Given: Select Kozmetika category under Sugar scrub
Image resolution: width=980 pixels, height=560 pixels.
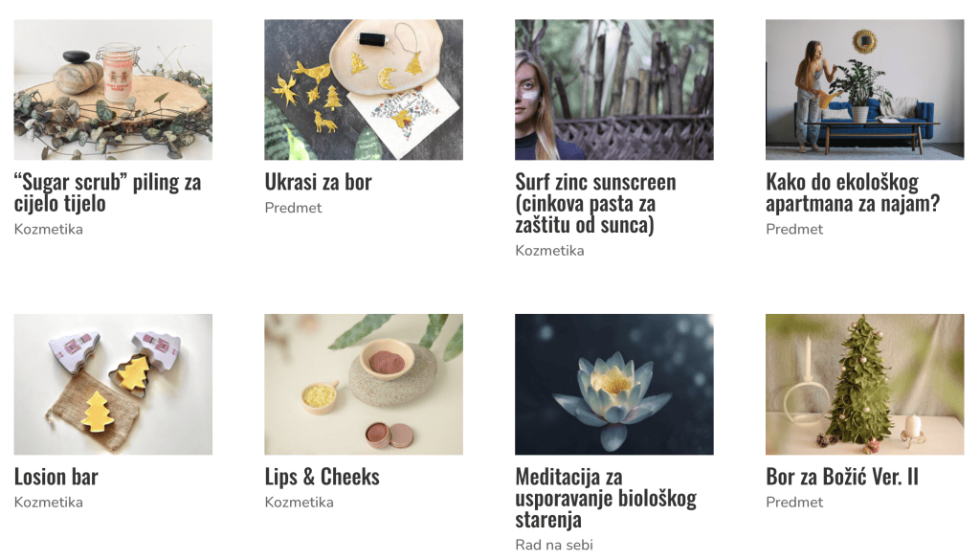Looking at the screenshot, I should point(48,230).
